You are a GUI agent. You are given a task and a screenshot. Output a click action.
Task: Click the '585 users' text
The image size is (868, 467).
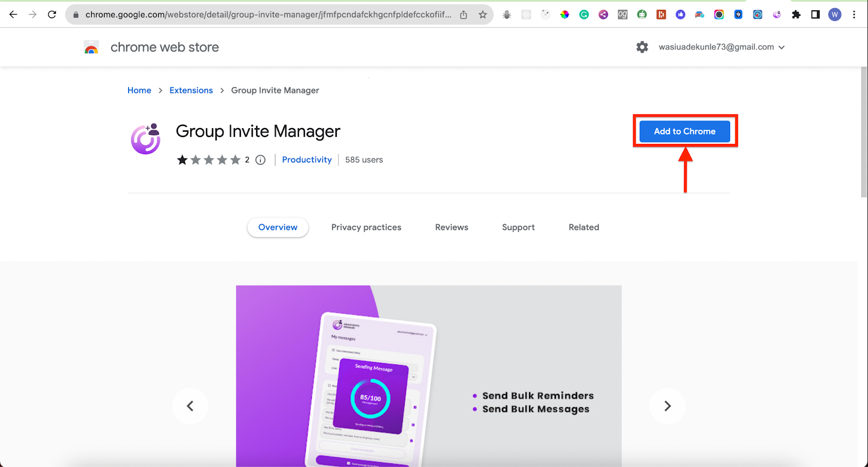364,160
